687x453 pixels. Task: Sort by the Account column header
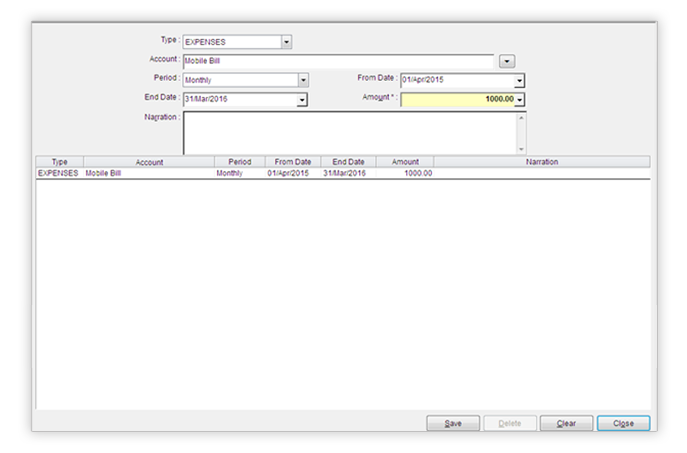coord(149,162)
